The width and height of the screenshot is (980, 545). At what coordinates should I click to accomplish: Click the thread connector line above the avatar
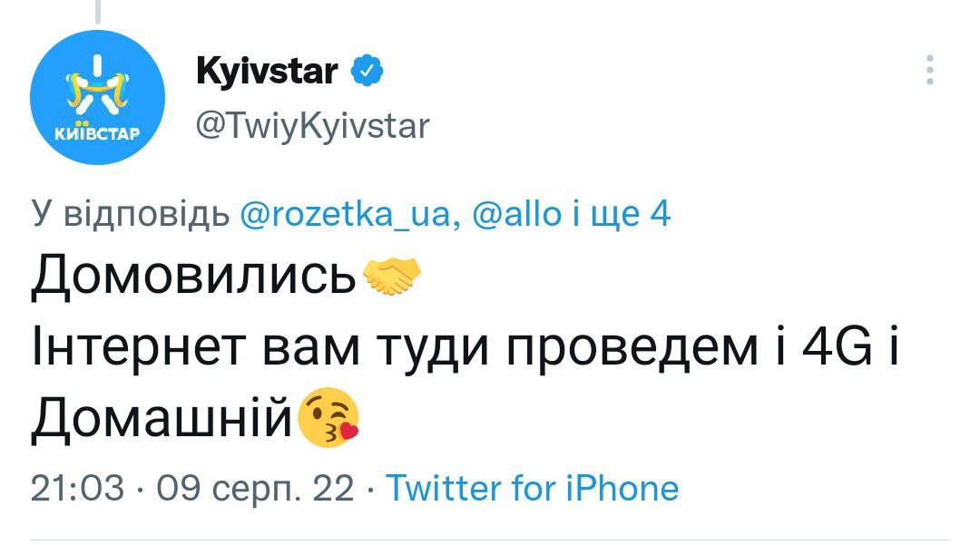(x=97, y=11)
